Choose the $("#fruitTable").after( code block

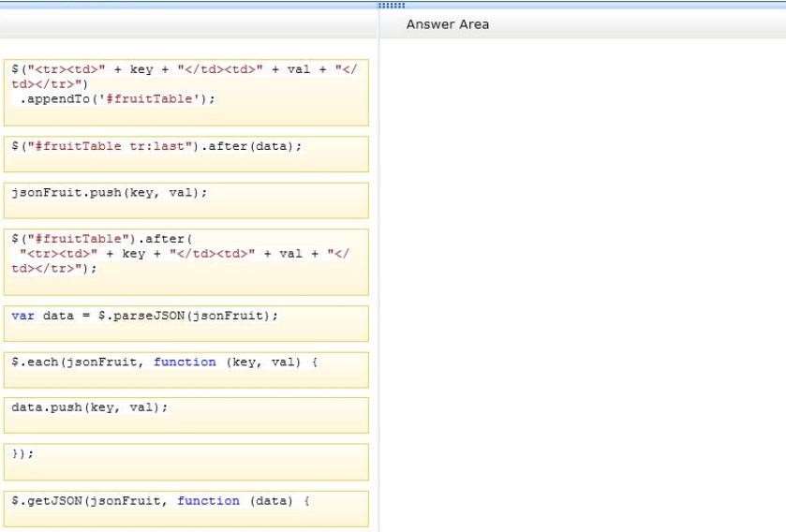point(186,262)
